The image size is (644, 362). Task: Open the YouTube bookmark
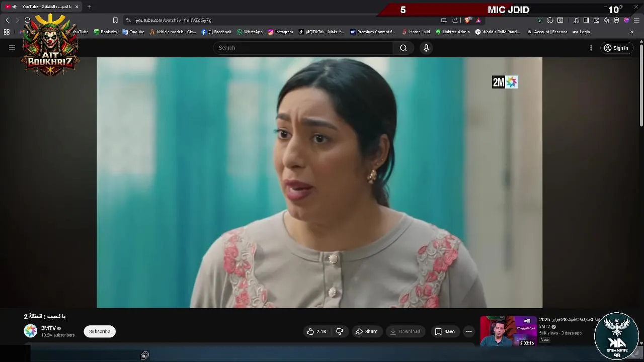(80, 32)
